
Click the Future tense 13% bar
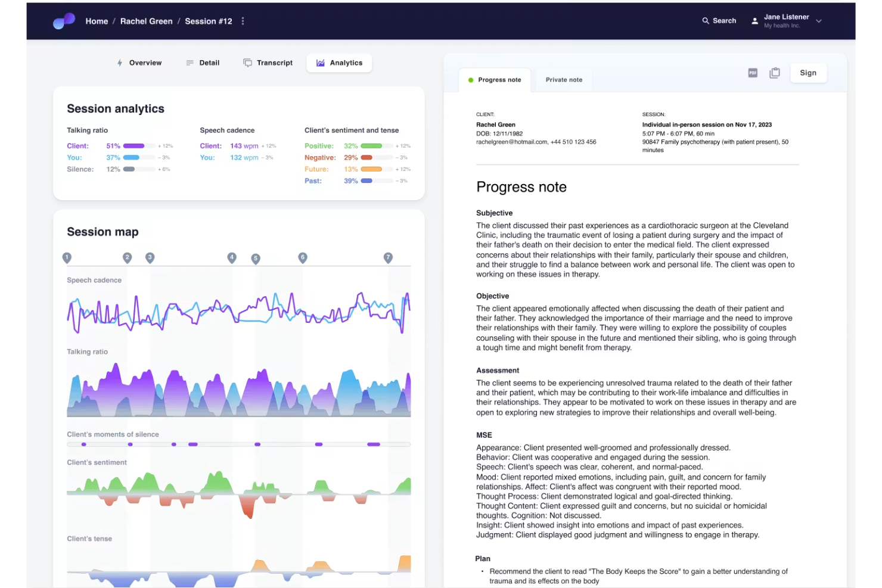tap(377, 169)
